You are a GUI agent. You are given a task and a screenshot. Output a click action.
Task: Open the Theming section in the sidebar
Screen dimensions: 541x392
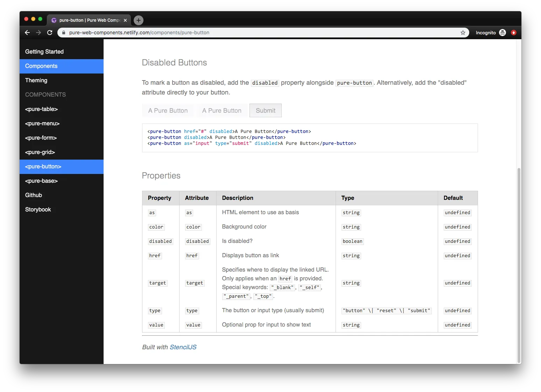[x=36, y=80]
